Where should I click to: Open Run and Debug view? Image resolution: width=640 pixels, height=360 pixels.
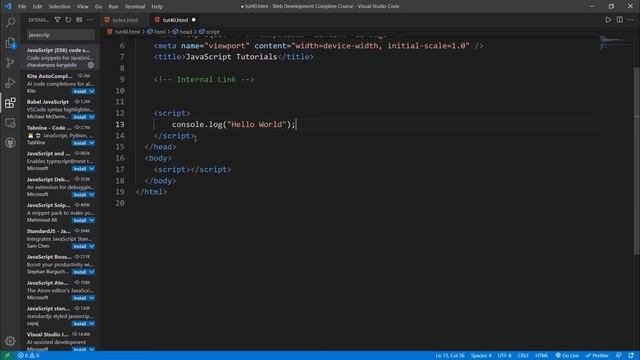pos(10,82)
